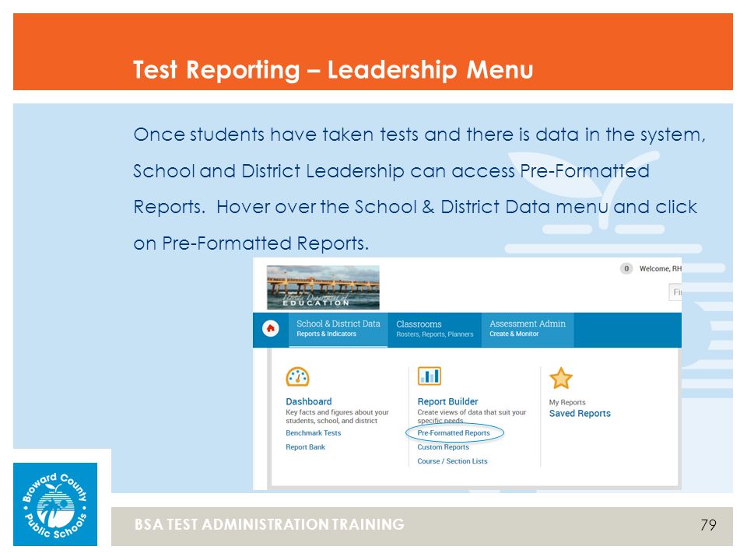Click 'Create views of data' description text
The height and width of the screenshot is (560, 747).
pos(472,416)
